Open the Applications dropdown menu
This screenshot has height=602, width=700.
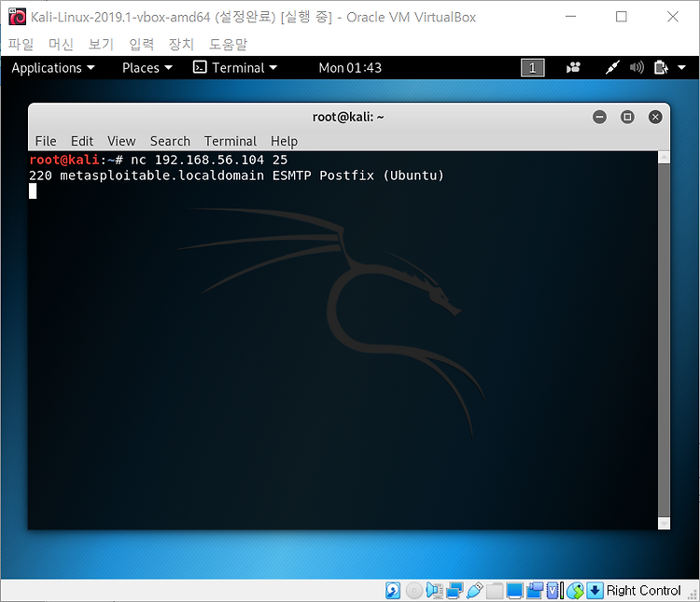(53, 68)
